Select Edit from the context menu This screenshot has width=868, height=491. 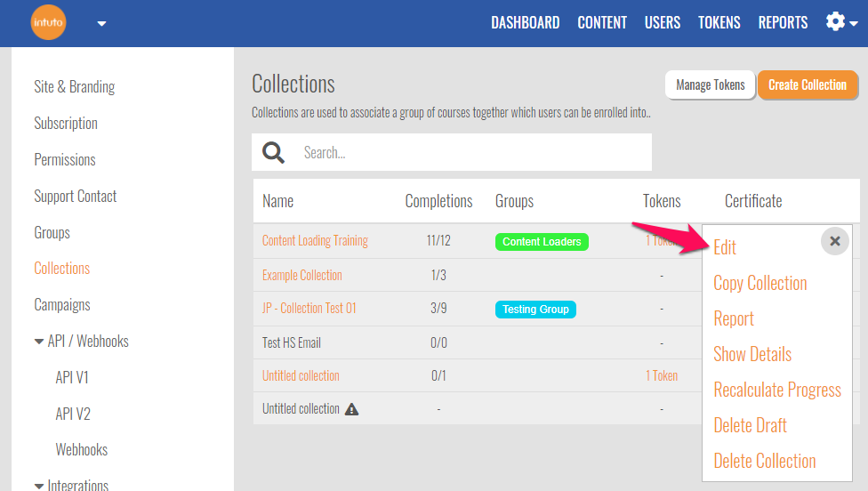pos(725,247)
